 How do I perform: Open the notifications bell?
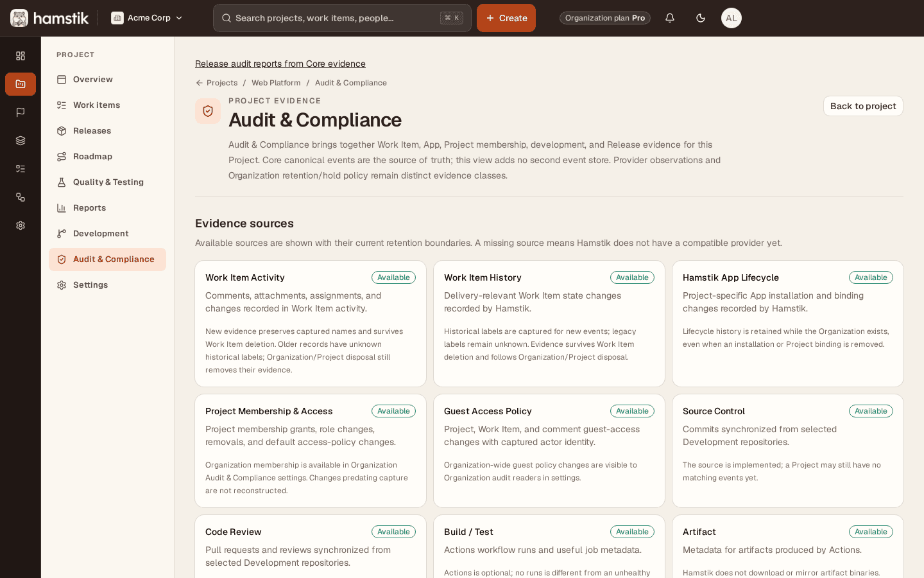(x=670, y=18)
